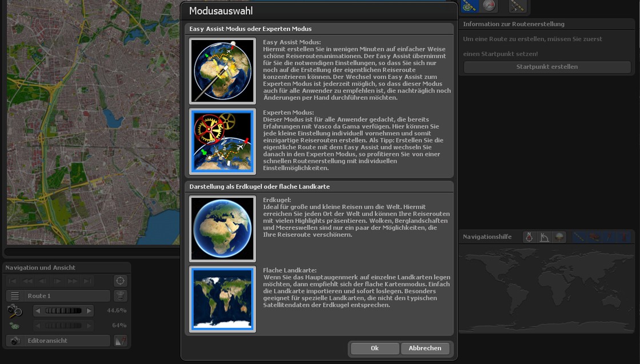This screenshot has height=364, width=640.
Task: Confirm the dialog with Ok
Action: [x=374, y=348]
